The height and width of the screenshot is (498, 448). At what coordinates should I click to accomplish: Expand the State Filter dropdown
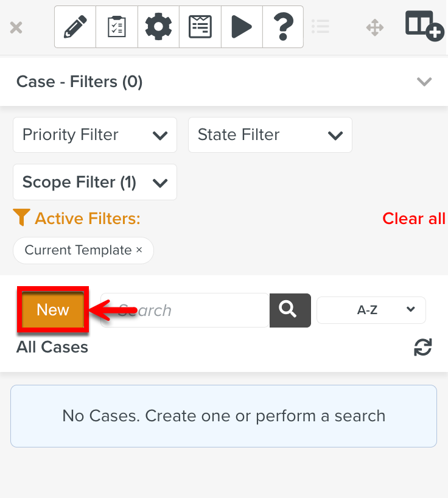[270, 135]
